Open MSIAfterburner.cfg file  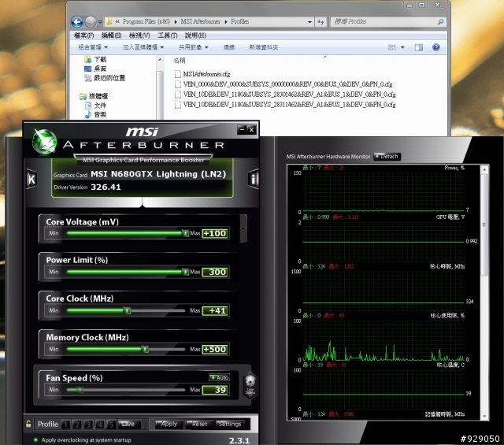pos(203,73)
